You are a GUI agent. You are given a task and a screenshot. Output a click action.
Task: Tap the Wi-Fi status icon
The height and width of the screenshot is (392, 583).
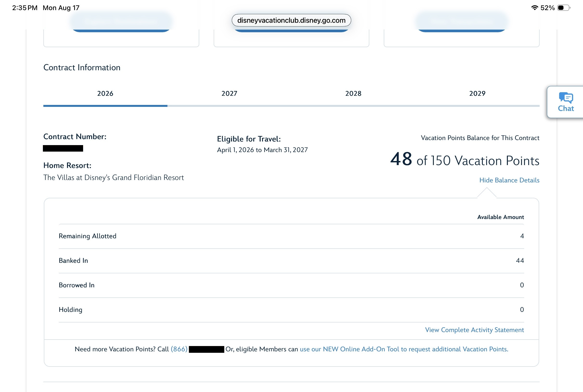[x=535, y=8]
